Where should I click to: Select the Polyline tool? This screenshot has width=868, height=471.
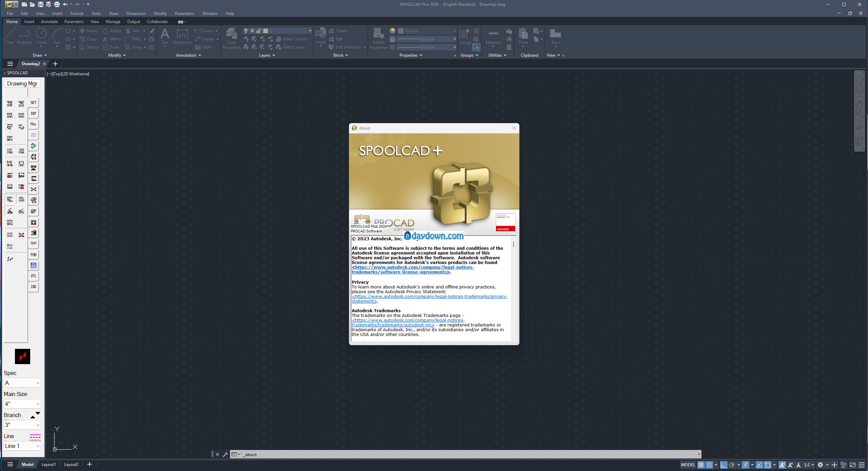click(x=24, y=36)
